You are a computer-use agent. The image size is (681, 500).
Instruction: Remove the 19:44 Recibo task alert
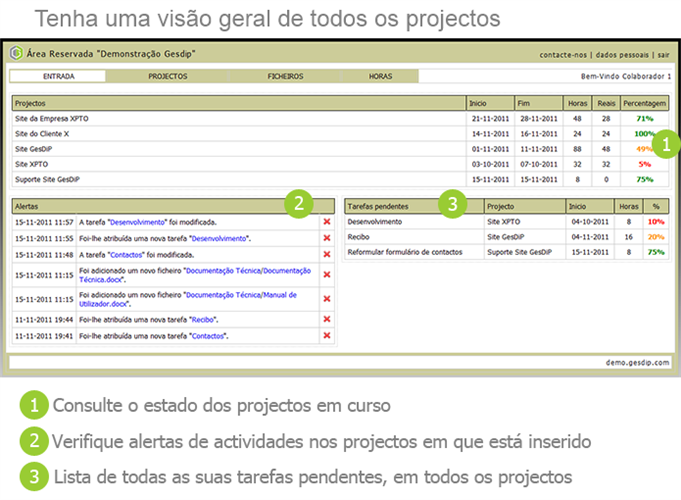327,320
